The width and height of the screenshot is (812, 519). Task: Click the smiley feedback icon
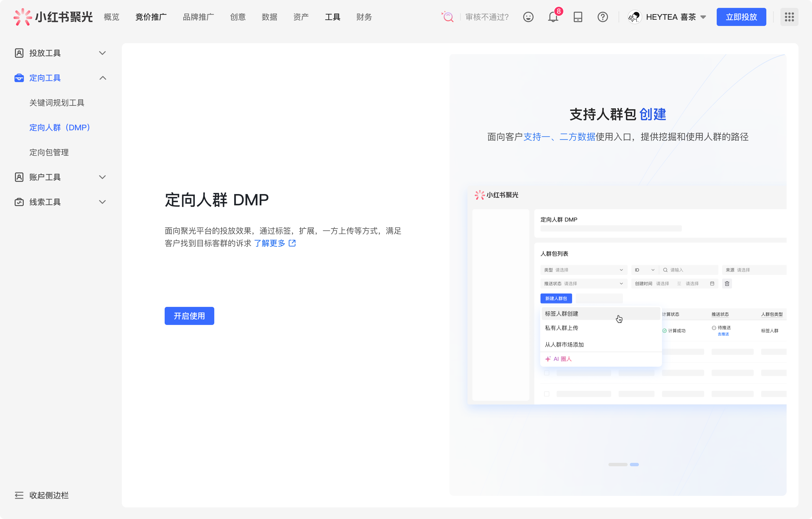(x=528, y=17)
